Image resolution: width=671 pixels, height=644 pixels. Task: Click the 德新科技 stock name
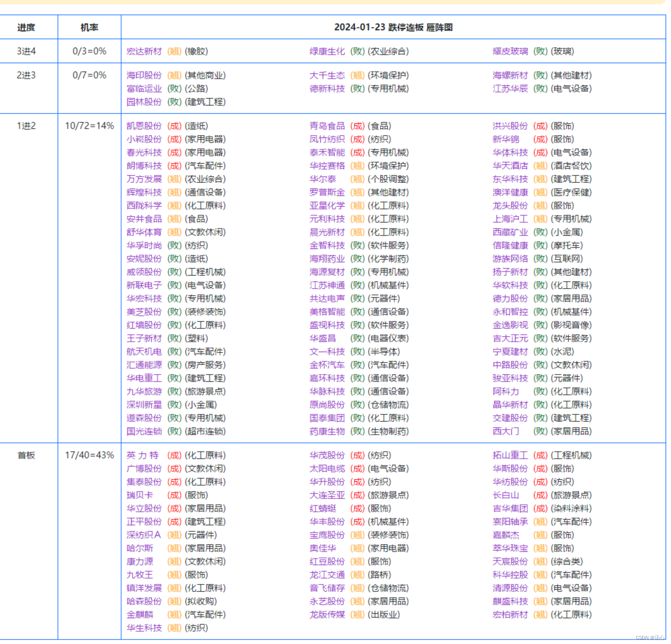327,89
